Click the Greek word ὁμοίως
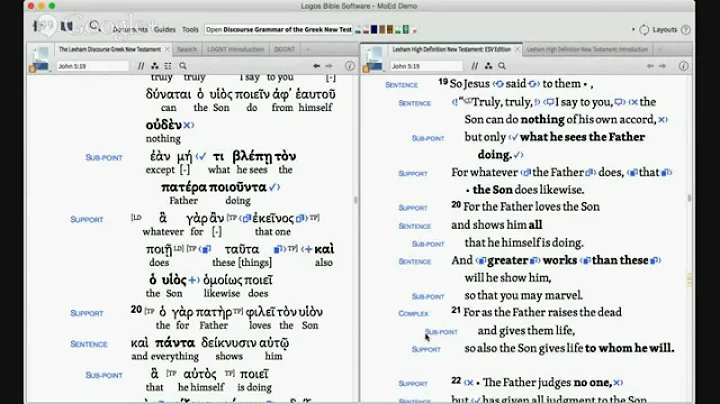Image resolution: width=720 pixels, height=404 pixels. point(222,280)
